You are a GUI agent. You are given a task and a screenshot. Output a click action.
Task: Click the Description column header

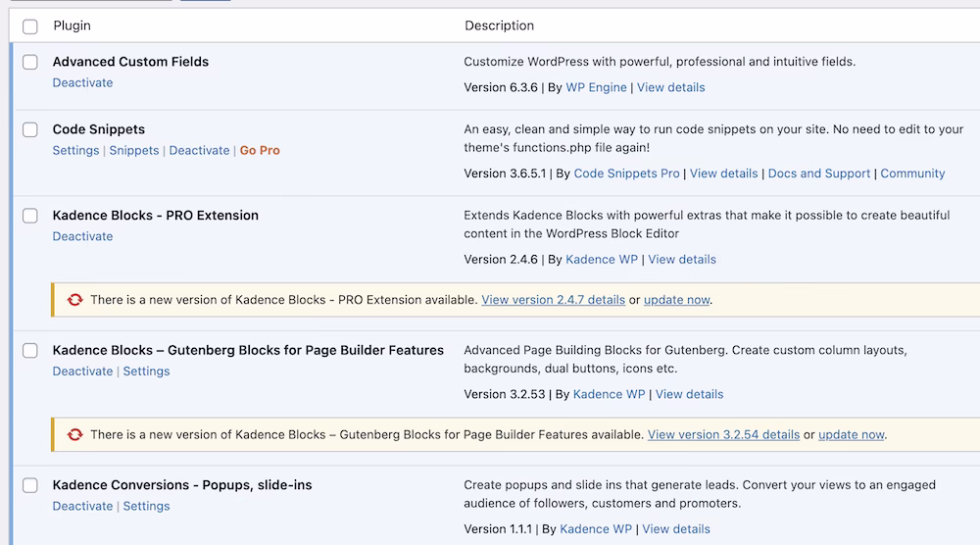(x=500, y=25)
